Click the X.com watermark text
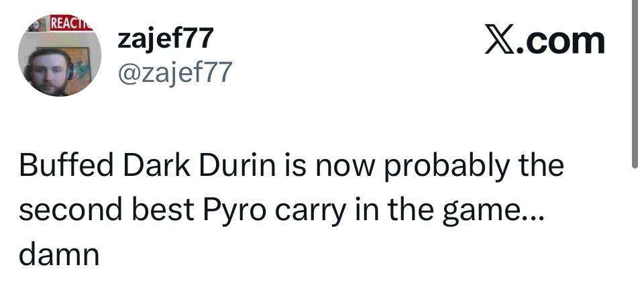 [x=545, y=40]
